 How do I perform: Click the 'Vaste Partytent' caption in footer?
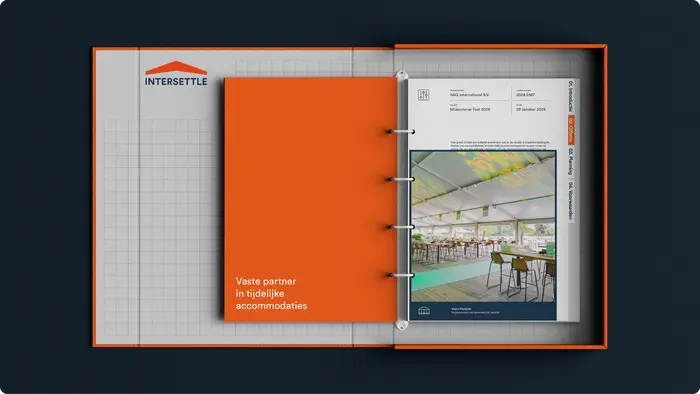point(461,309)
